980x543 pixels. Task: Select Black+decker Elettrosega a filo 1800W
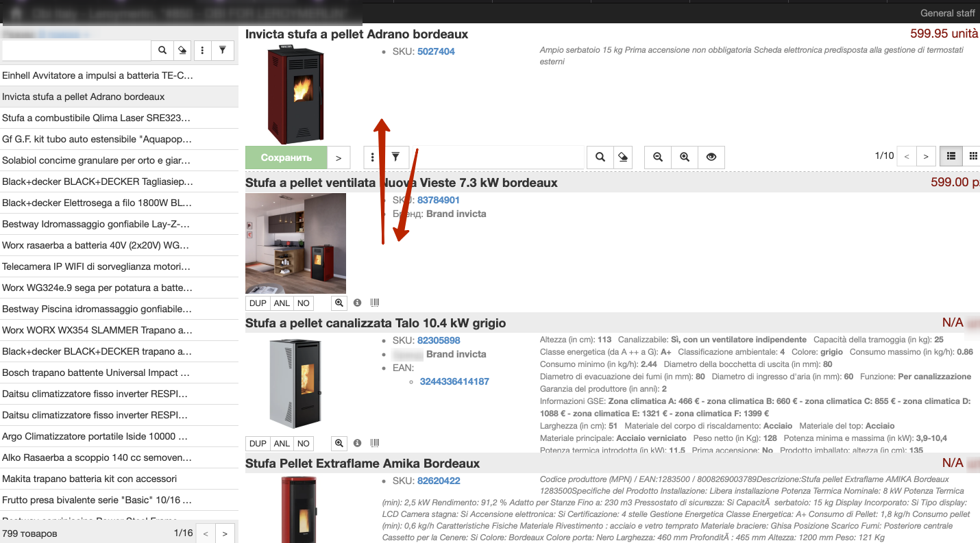[x=119, y=203]
